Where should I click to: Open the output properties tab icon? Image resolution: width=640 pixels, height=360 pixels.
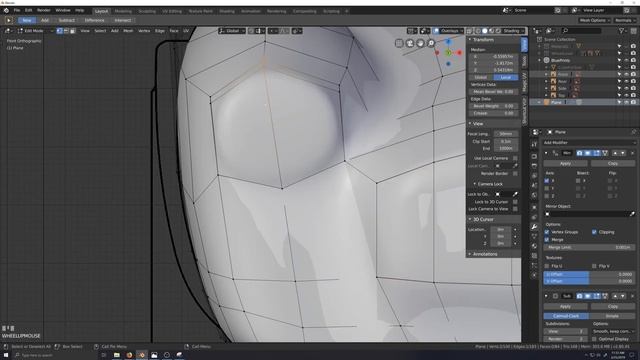click(534, 166)
